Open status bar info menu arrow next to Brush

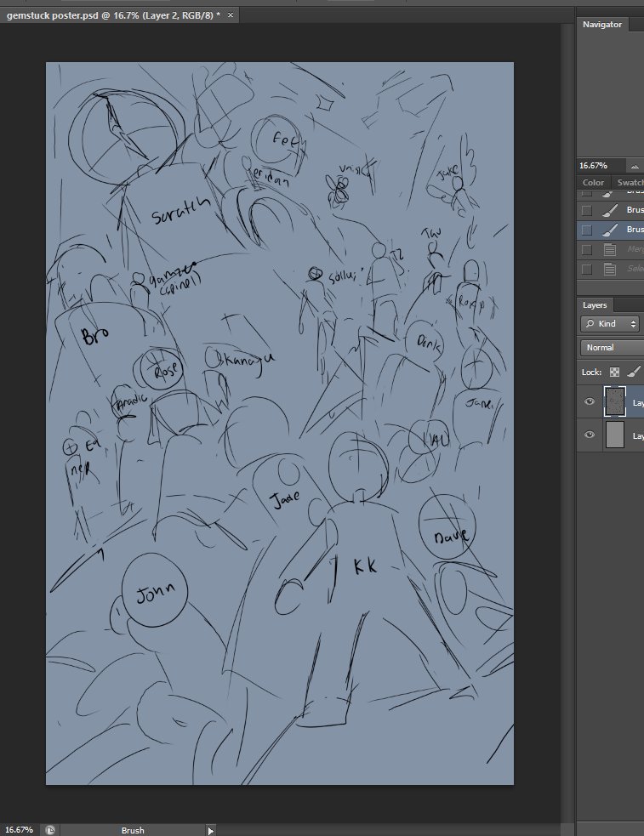pyautogui.click(x=210, y=831)
